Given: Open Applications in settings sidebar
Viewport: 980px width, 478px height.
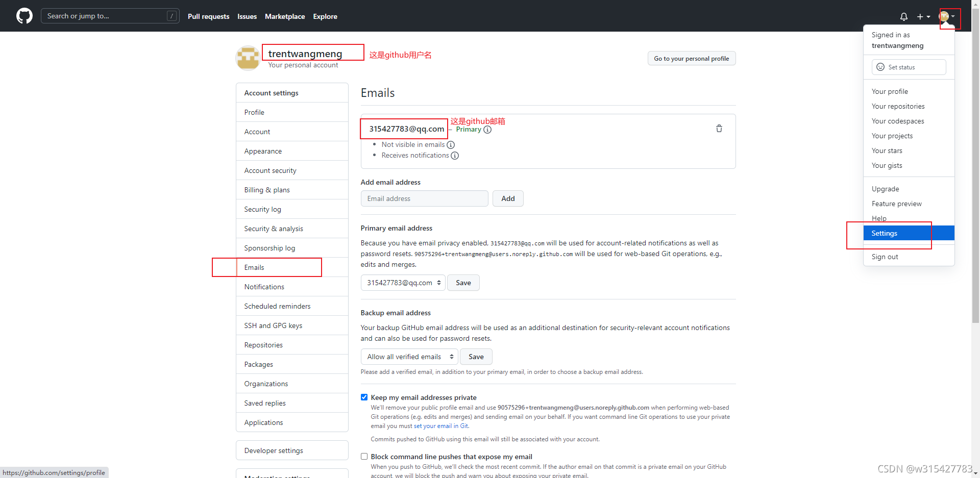Looking at the screenshot, I should (x=292, y=422).
